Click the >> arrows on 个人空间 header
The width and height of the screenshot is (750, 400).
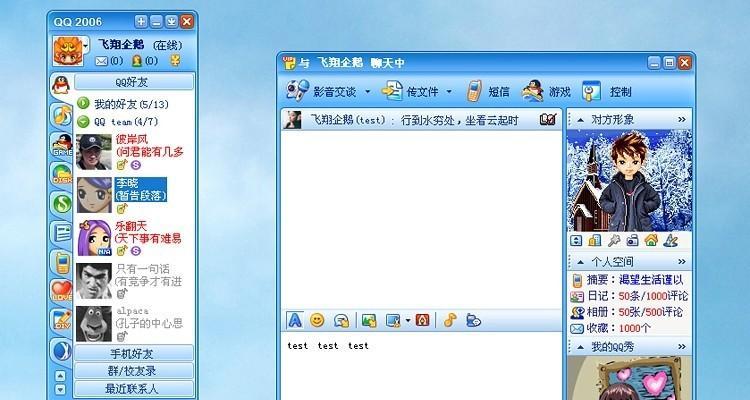tap(682, 262)
